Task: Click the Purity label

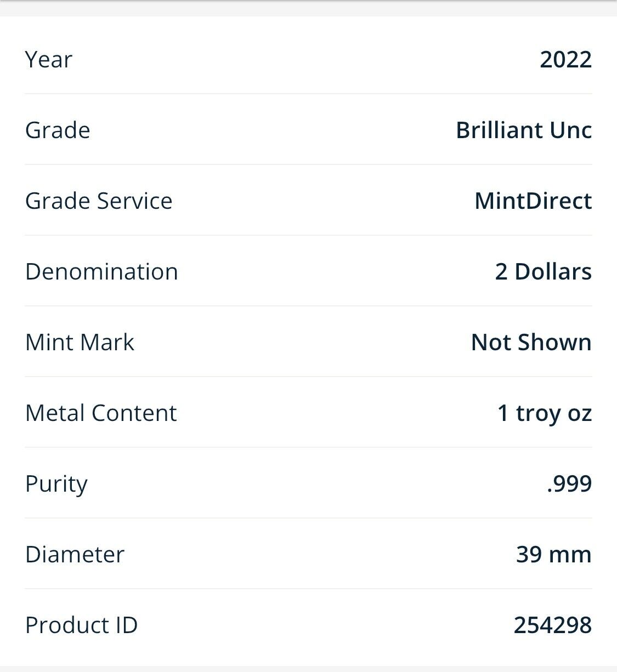Action: [x=56, y=483]
